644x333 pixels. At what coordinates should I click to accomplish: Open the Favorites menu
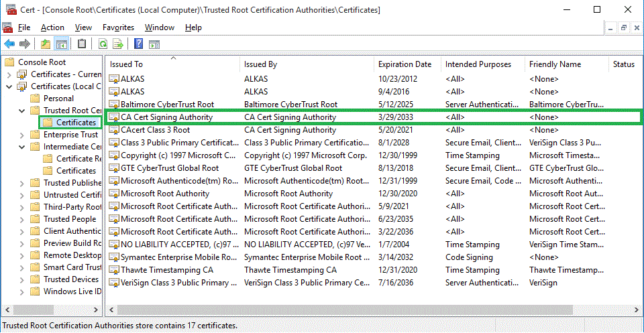118,27
